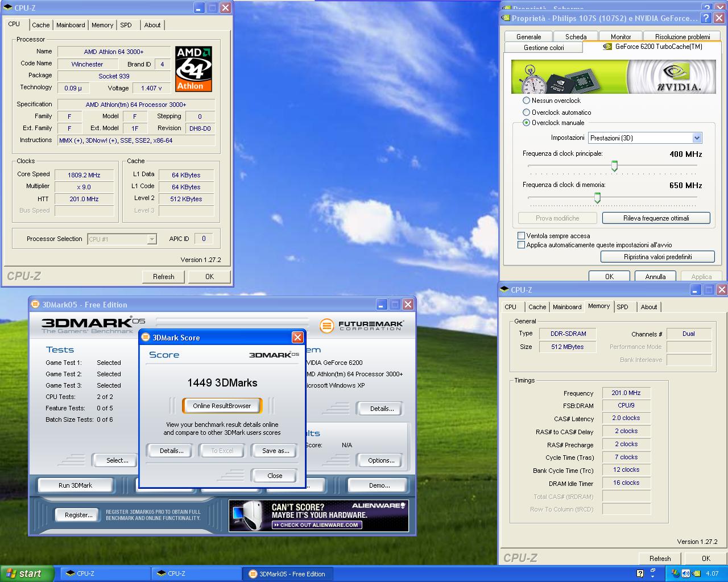Click the Core Speed 1809.2 MHz field

[84, 175]
